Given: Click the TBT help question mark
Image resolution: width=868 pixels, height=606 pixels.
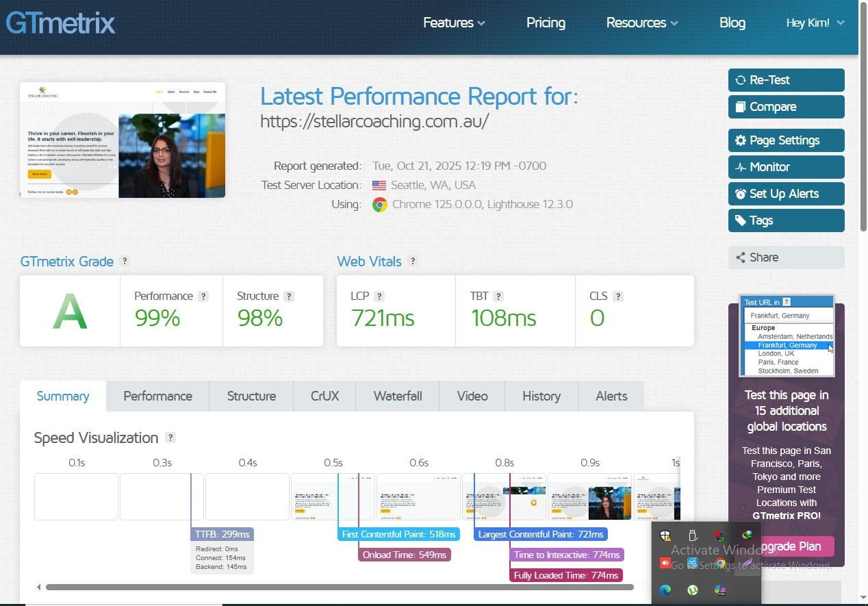Looking at the screenshot, I should [498, 296].
